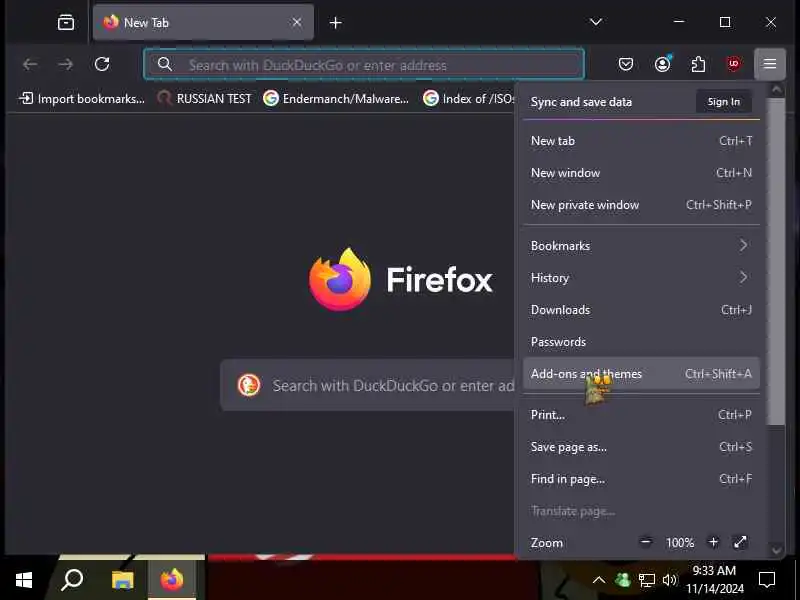Close the hamburger application menu button
800x600 pixels.
770,64
